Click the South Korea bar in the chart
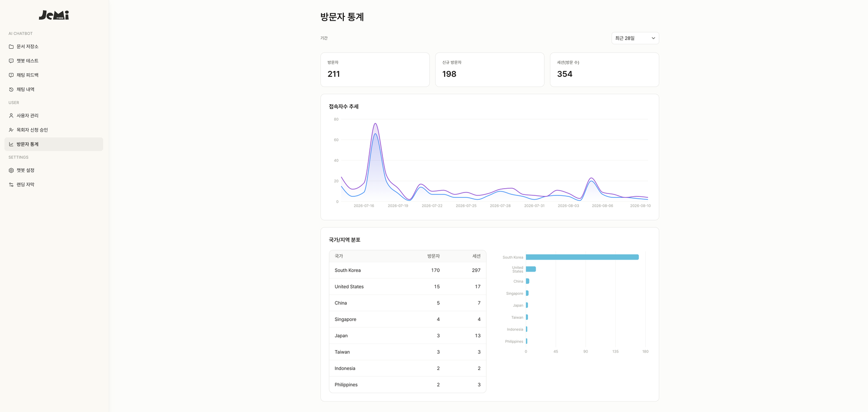Viewport: 868px width, 412px height. 582,257
